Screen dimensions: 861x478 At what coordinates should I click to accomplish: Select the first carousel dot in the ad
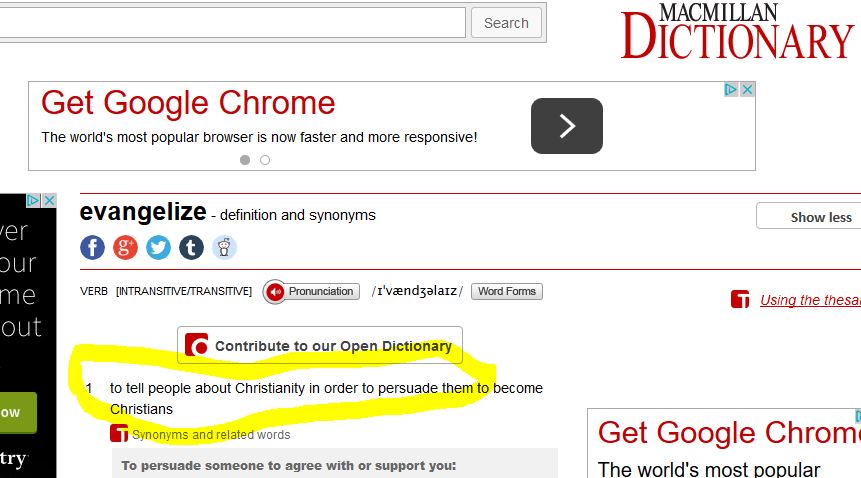(x=245, y=160)
